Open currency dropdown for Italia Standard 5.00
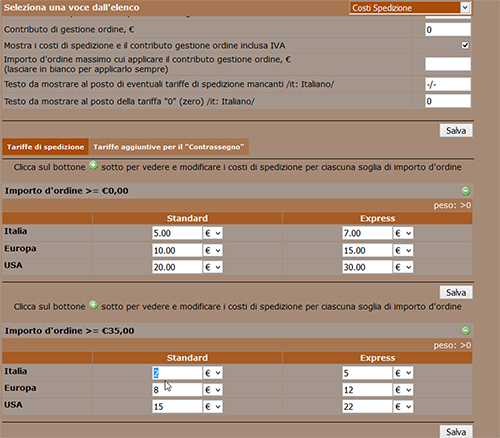Viewport: 500px width, 438px height. [x=213, y=233]
